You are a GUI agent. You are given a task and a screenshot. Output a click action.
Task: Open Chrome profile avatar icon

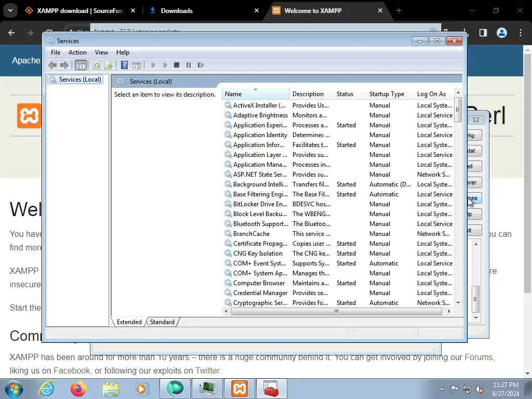click(502, 33)
